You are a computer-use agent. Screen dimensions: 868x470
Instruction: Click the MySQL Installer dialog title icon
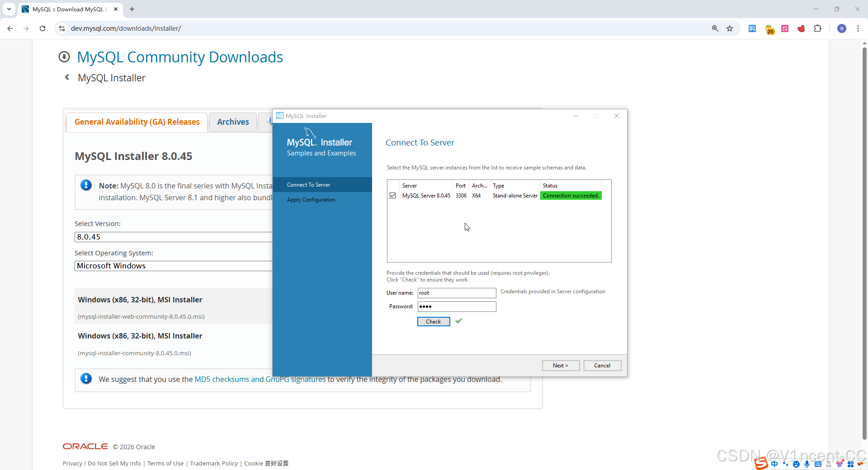[x=280, y=116]
